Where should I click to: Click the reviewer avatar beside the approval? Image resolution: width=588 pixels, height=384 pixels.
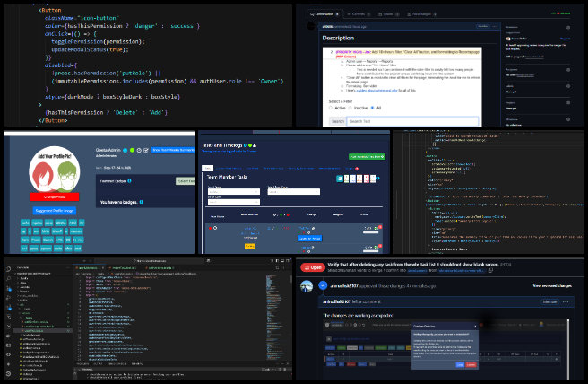(307, 286)
